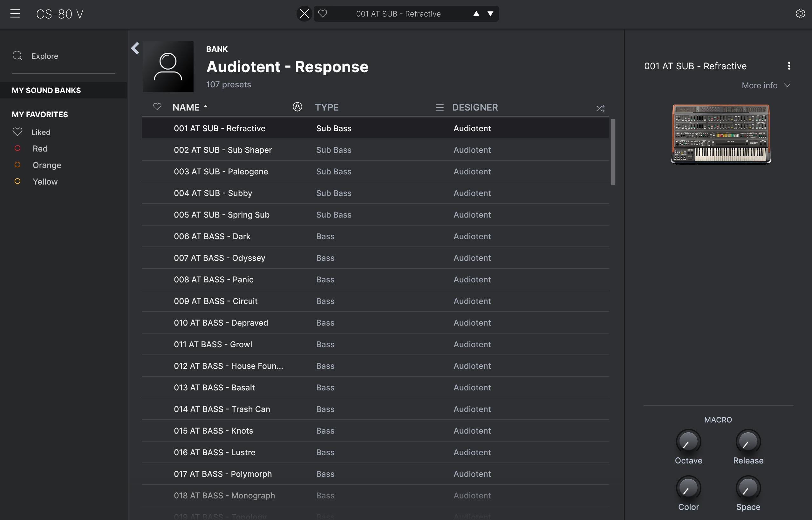This screenshot has height=520, width=812.
Task: Click the Audiotent bank thumbnail image
Action: click(168, 66)
